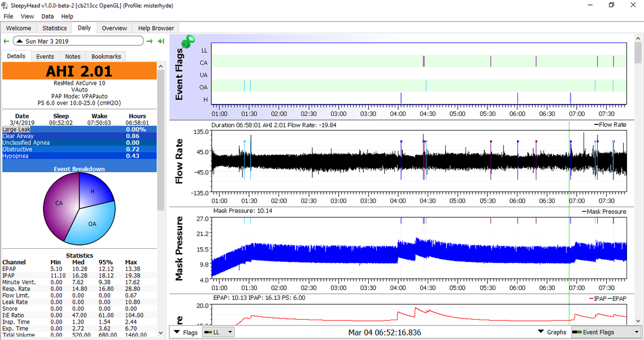Click the Obstructive row
This screenshot has height=340, width=644.
coord(79,149)
